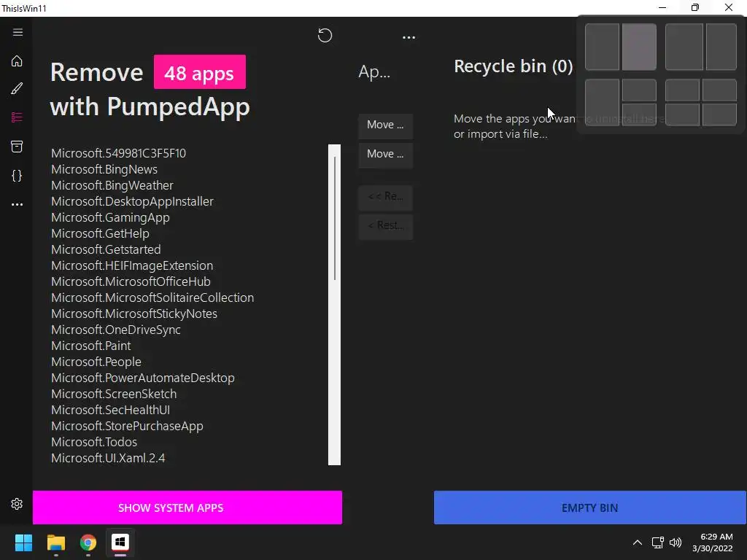Select Microsoft.UI.Xaml.2.4 entry
The height and width of the screenshot is (560, 747).
click(108, 458)
